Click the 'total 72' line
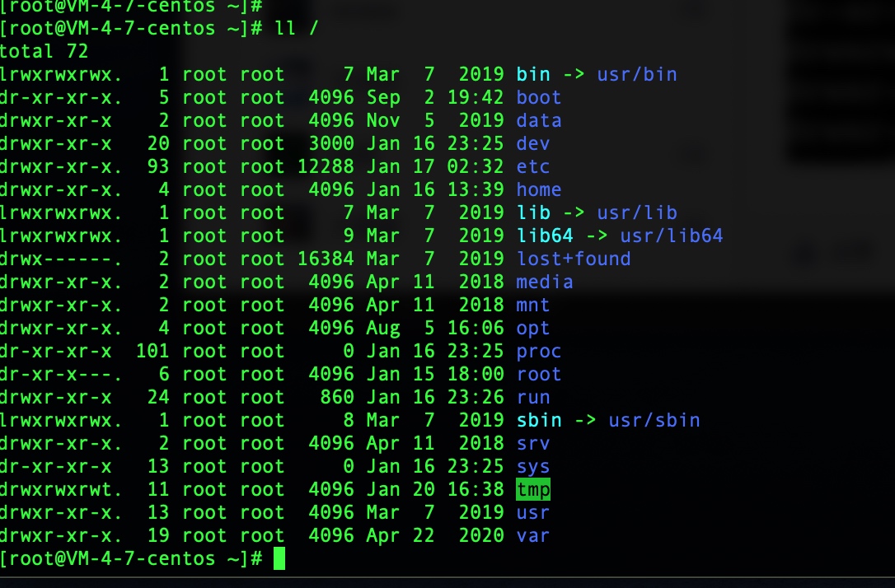Viewport: 895px width, 588px height. click(x=44, y=51)
